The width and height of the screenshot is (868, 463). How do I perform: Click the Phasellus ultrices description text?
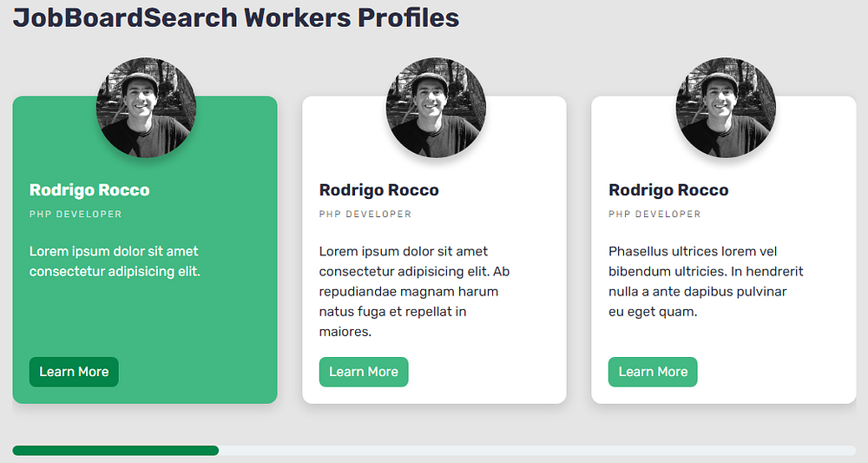[698, 281]
